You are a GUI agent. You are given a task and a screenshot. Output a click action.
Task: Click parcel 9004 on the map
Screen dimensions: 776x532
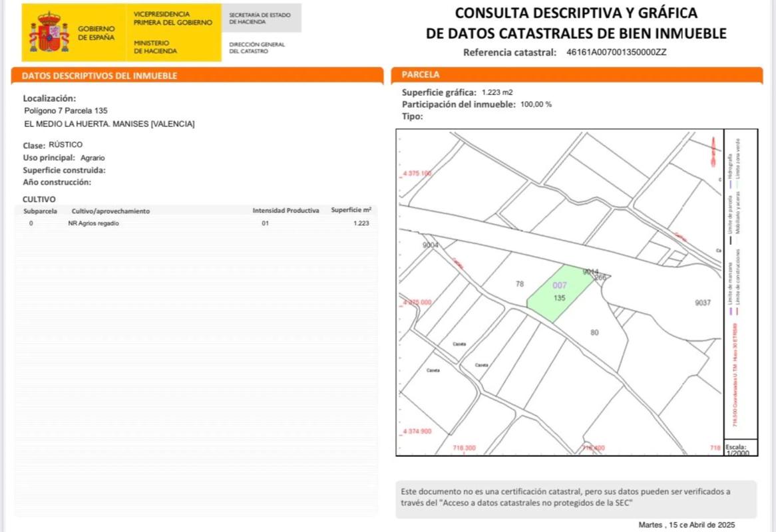click(x=431, y=245)
